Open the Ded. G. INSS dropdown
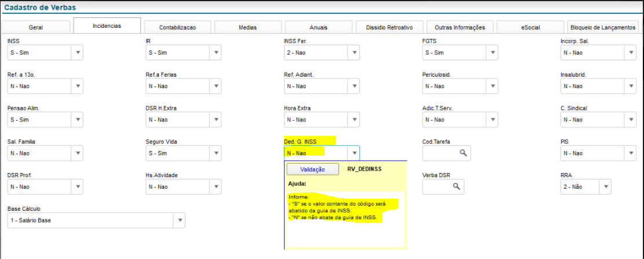644x259 pixels. coord(354,153)
